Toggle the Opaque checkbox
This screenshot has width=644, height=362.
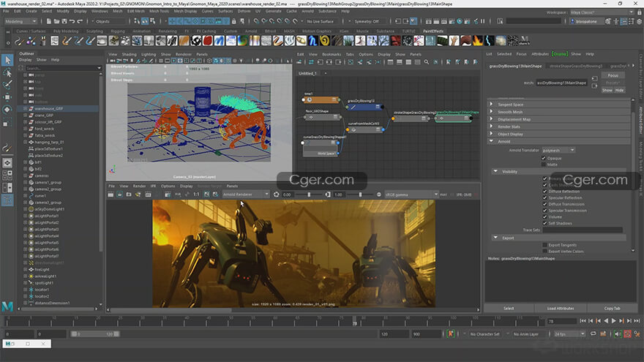click(544, 158)
